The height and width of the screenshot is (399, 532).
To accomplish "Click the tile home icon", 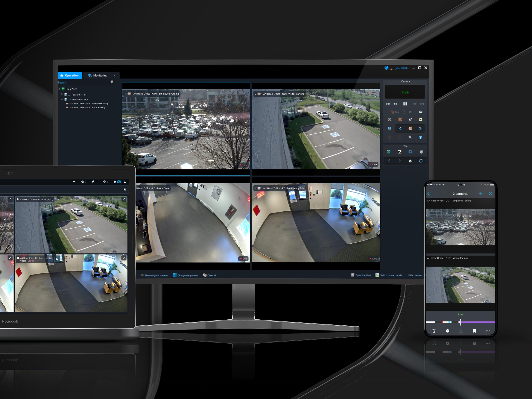I will point(410,161).
